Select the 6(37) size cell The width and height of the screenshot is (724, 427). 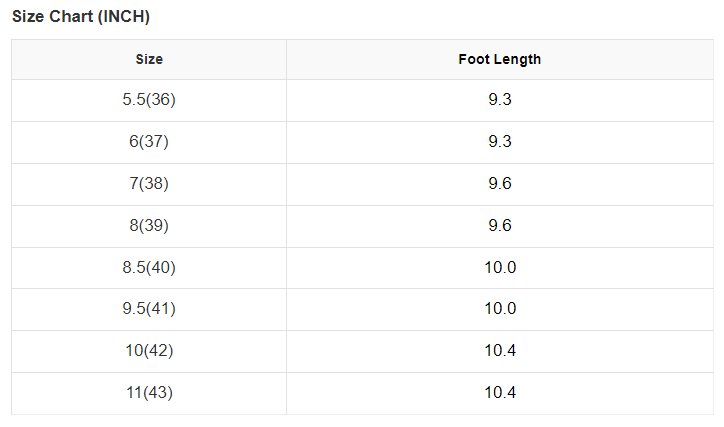pos(149,142)
